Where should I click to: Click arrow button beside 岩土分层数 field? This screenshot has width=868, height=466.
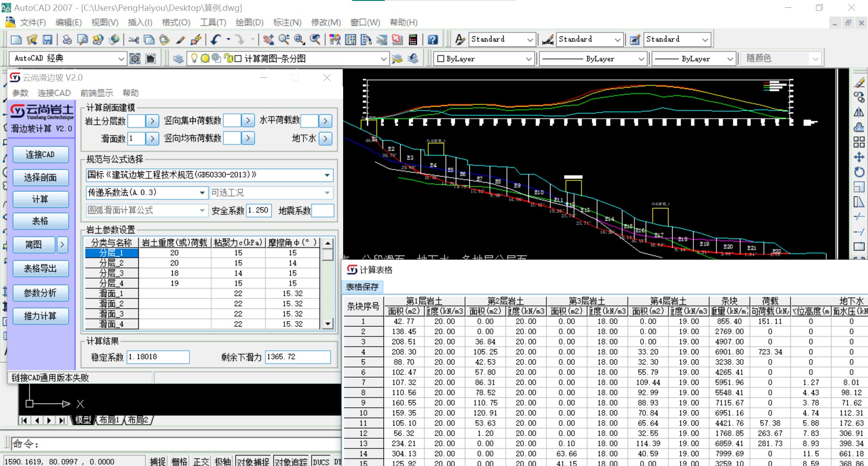click(152, 121)
